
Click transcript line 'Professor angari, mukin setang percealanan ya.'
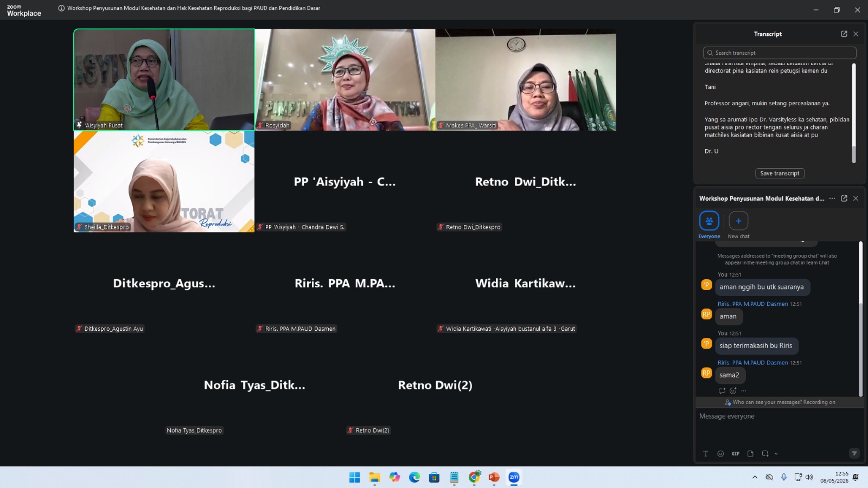[x=767, y=103]
